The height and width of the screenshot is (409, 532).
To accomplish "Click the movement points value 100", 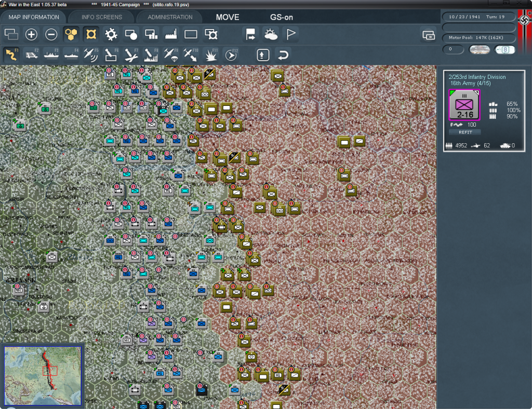I will click(472, 125).
